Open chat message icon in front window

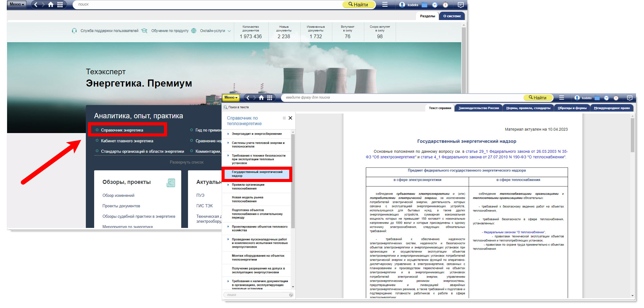[630, 98]
